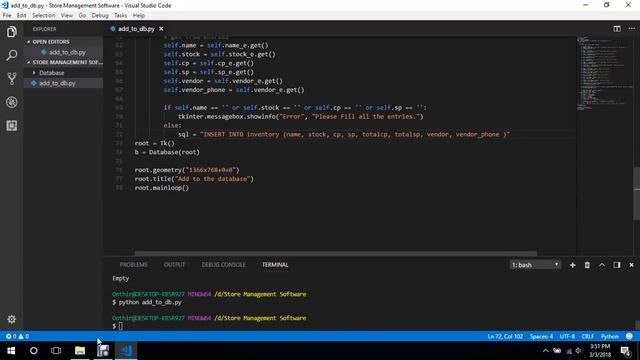
Task: Open the Explorer view in activity bar
Action: click(x=11, y=31)
